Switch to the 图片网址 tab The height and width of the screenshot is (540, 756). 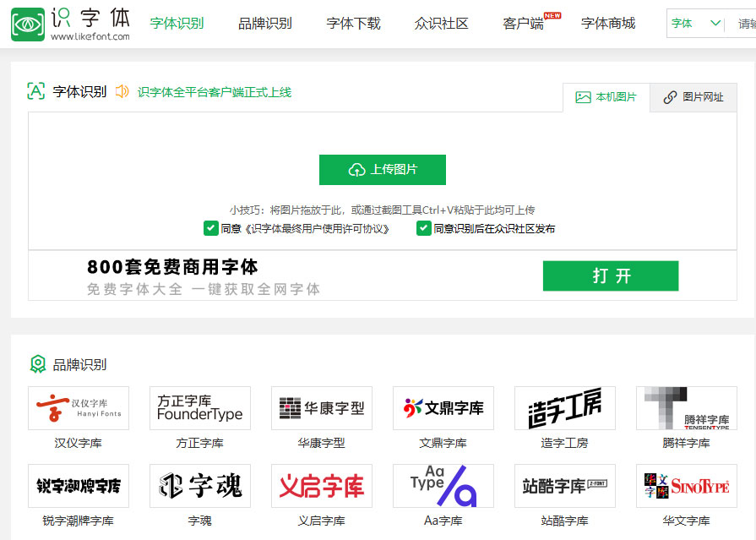pos(693,97)
